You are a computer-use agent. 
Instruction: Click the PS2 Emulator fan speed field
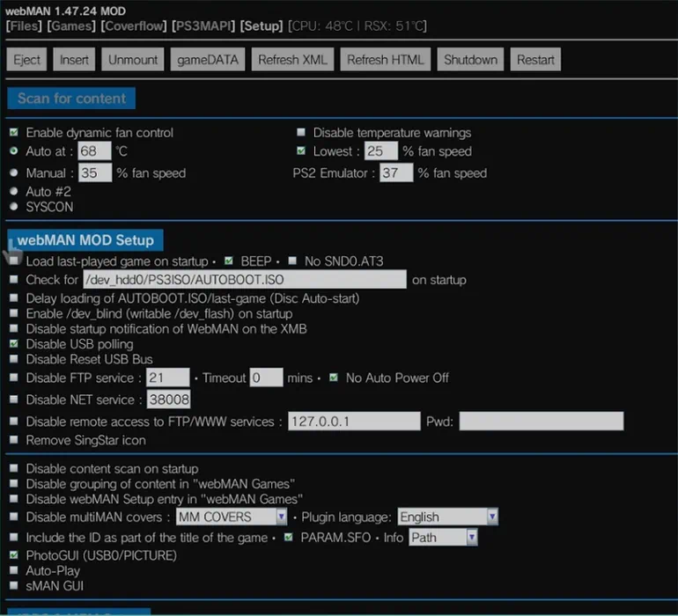tap(396, 172)
